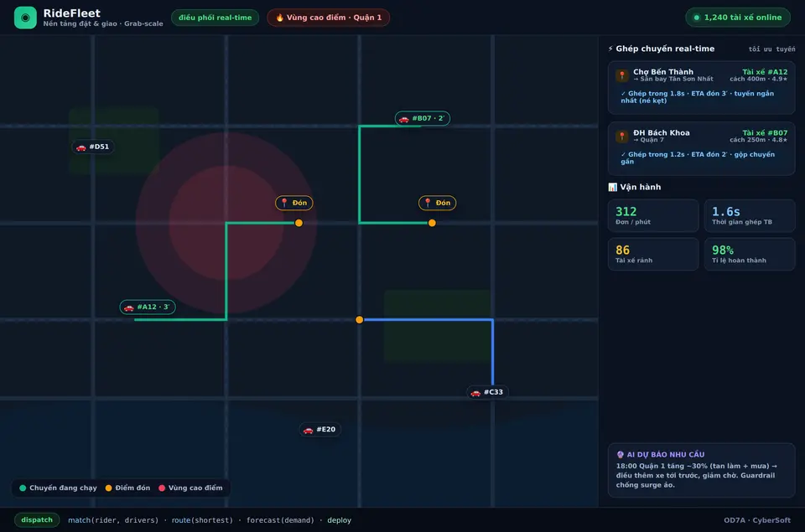The height and width of the screenshot is (532, 805).
Task: Click the red legend dot for Vùng cao điểm
Action: 162,488
